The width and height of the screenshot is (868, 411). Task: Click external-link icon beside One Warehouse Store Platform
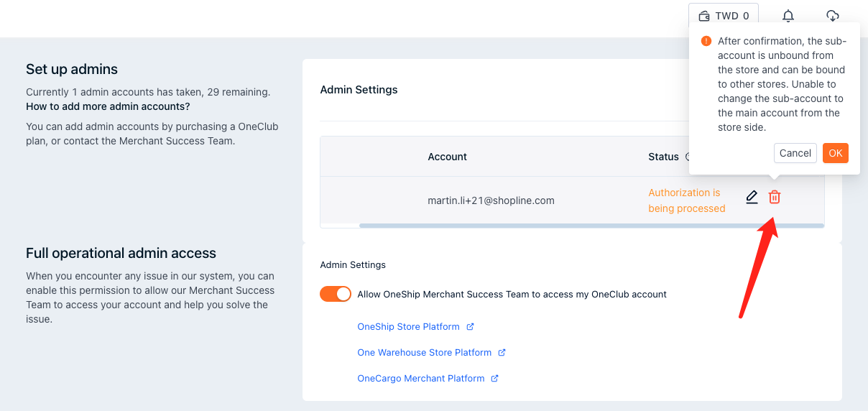[x=502, y=353]
